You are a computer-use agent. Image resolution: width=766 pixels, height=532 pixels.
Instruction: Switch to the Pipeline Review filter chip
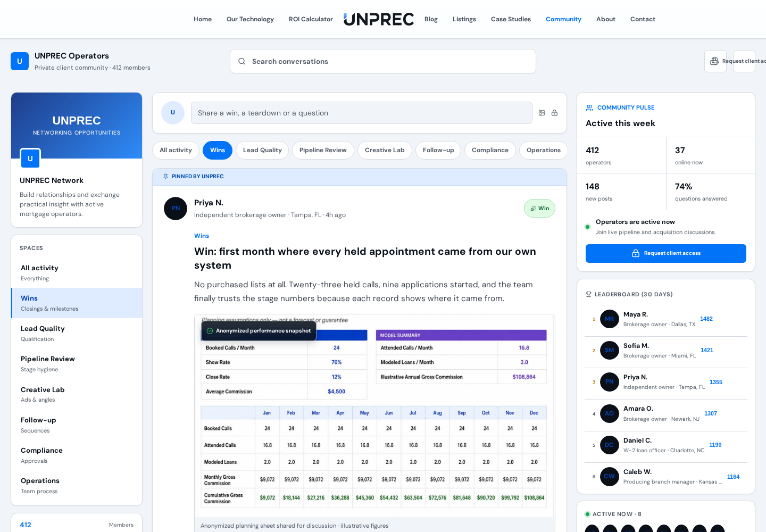323,151
